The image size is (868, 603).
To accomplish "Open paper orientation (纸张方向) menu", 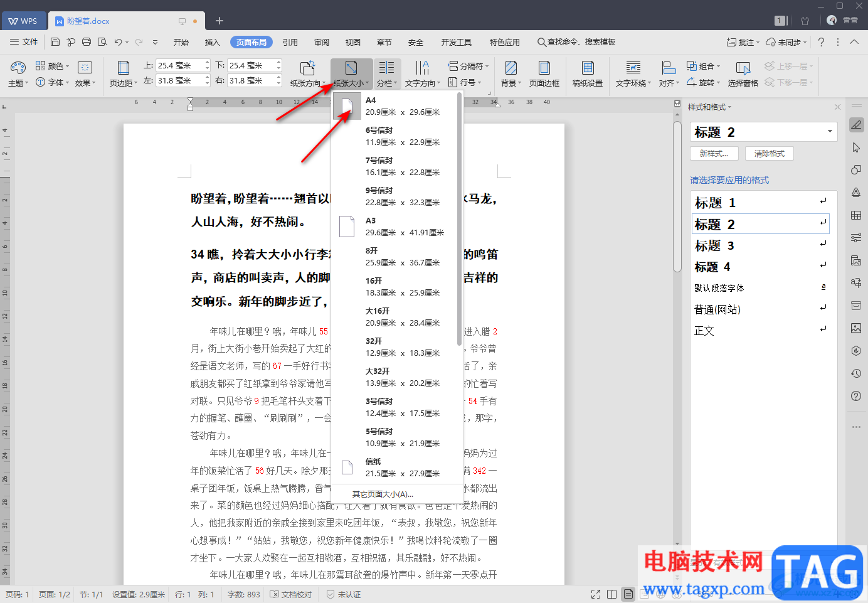I will (307, 73).
